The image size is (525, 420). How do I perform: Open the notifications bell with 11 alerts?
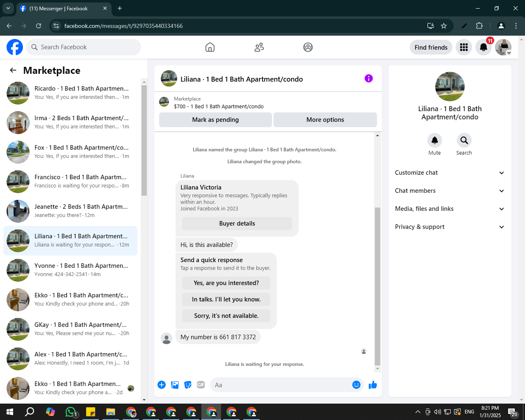pos(484,47)
